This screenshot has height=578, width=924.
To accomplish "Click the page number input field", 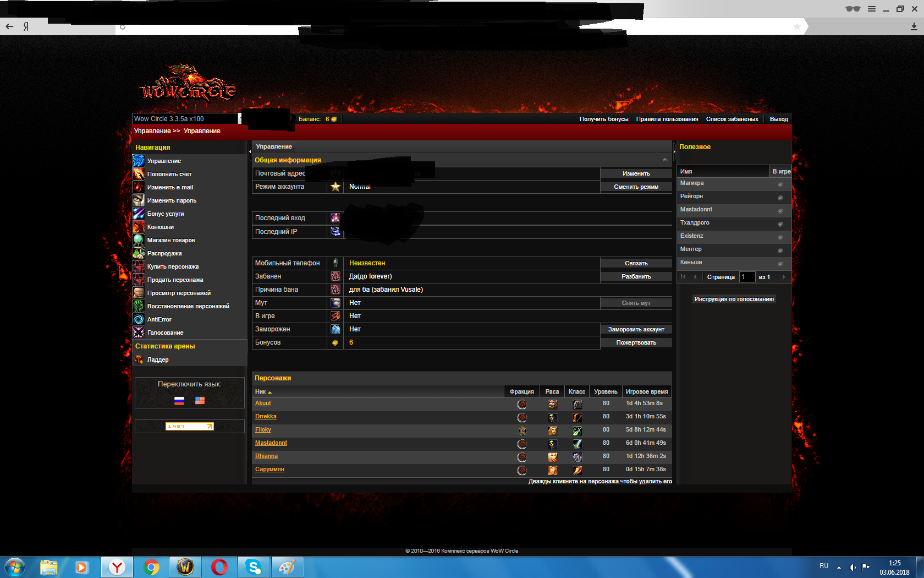I will click(x=746, y=277).
